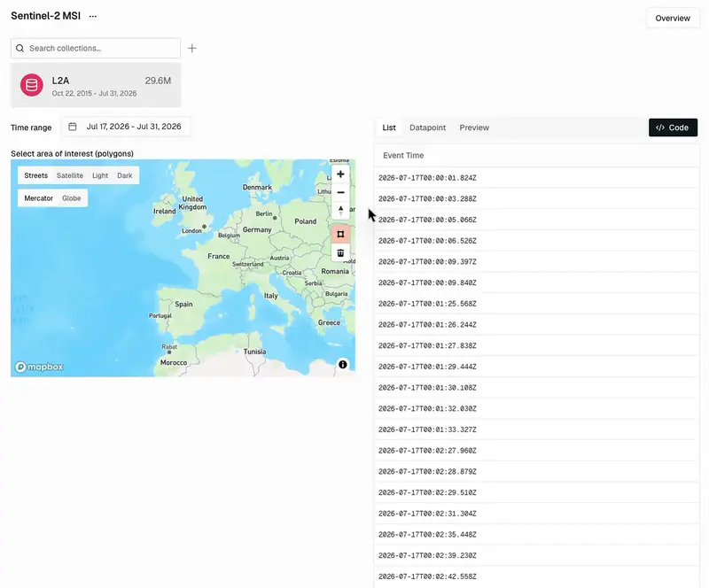
Task: Select Mercator projection
Action: coord(38,198)
